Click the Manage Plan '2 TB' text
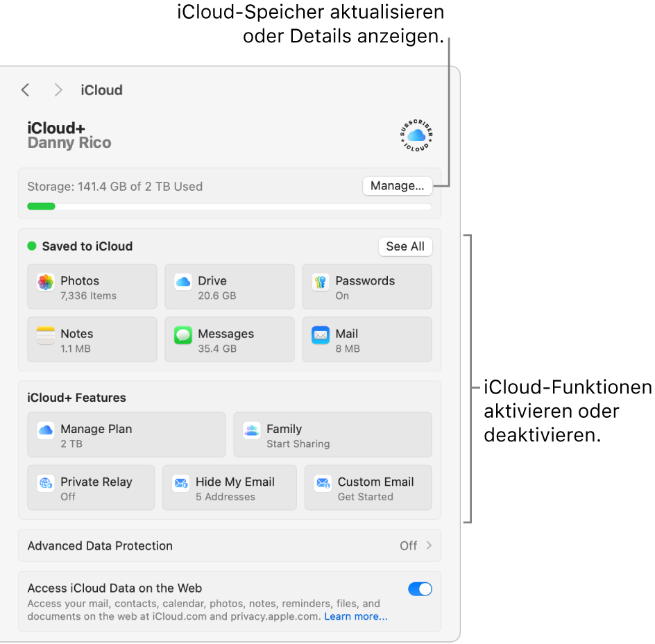 (x=71, y=444)
